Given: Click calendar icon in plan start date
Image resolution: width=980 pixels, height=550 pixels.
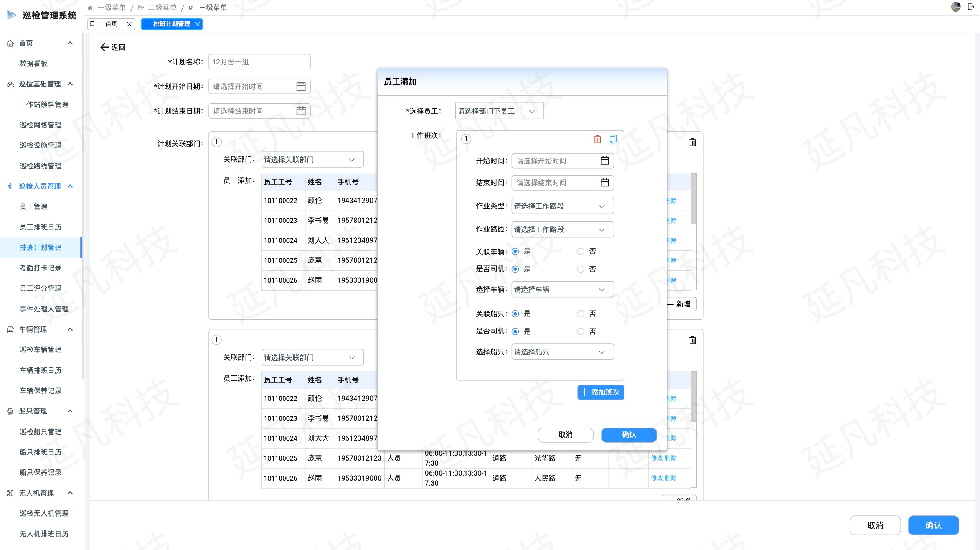Looking at the screenshot, I should (x=301, y=86).
